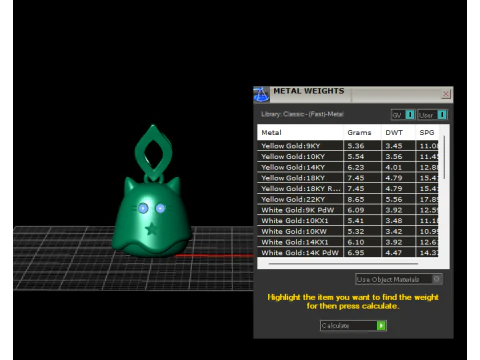Click the 6.95 grams value
The height and width of the screenshot is (360, 480).
(356, 252)
